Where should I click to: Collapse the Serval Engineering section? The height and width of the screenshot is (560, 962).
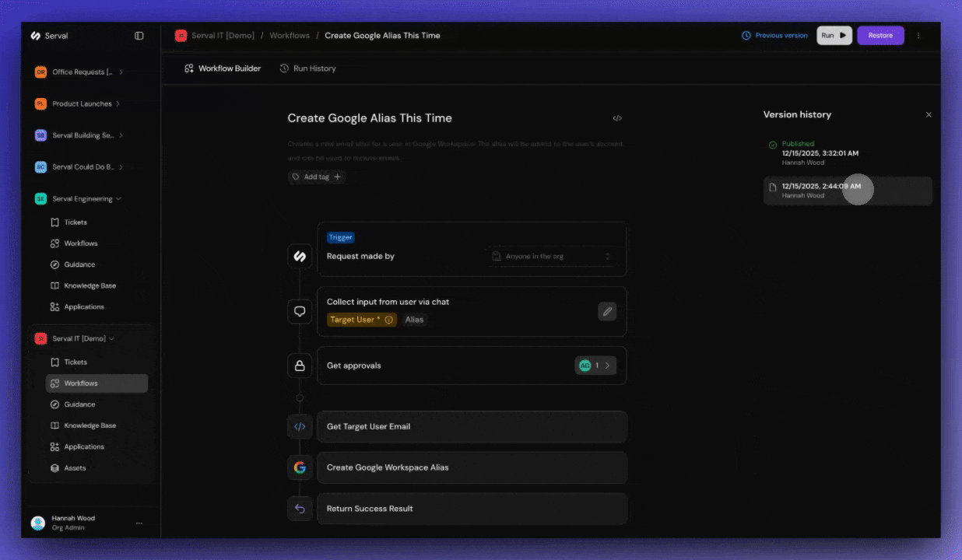click(x=118, y=198)
